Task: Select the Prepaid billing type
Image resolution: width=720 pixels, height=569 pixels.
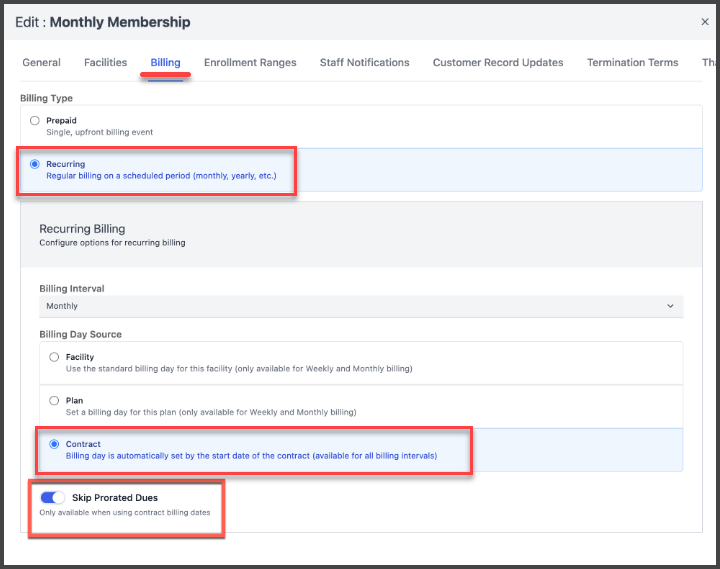Action: (x=35, y=121)
